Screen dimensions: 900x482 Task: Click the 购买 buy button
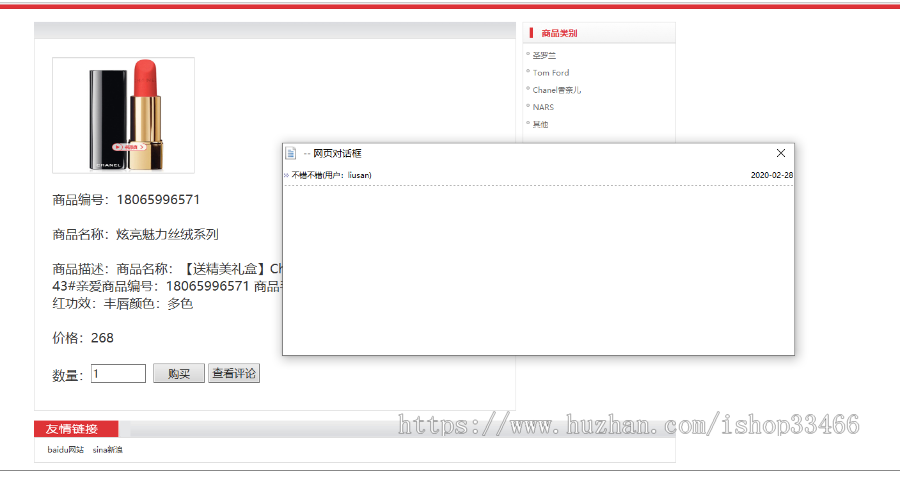click(179, 374)
